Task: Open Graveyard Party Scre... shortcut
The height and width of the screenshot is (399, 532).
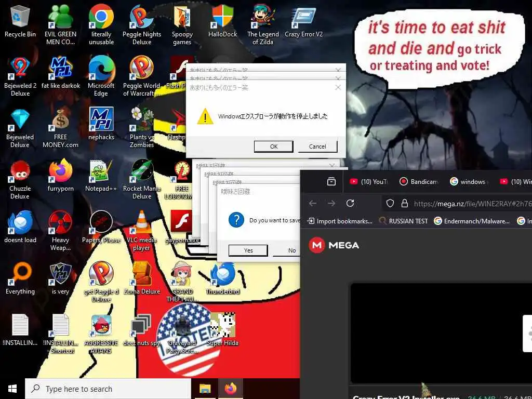Action: tap(182, 334)
